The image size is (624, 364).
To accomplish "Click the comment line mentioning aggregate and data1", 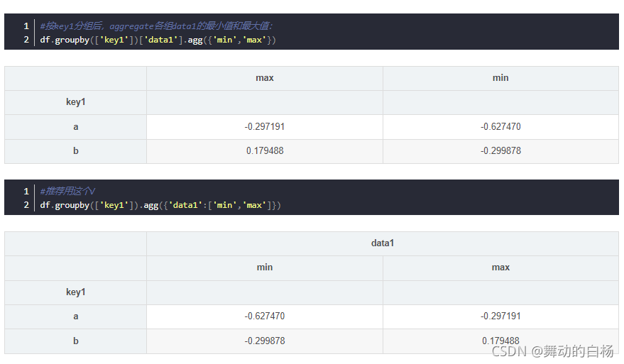I will (156, 26).
